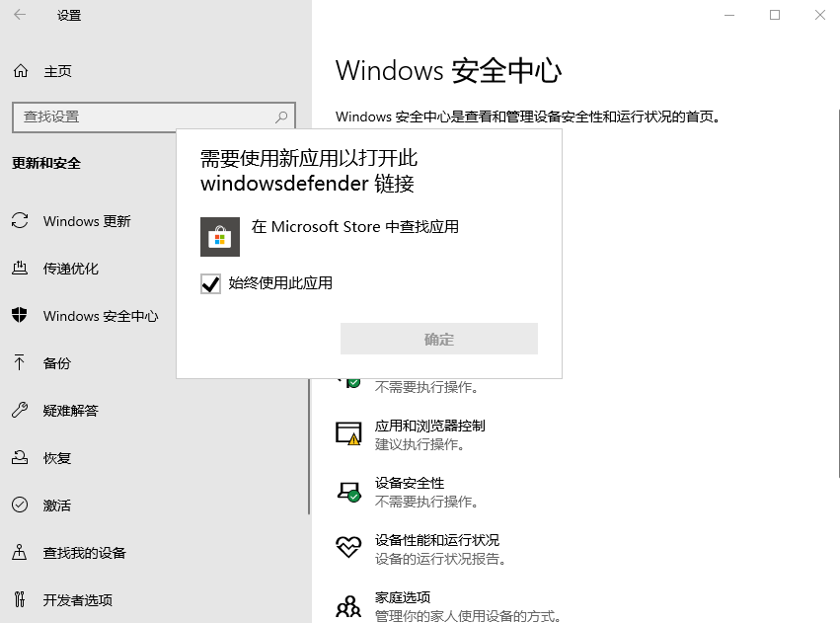Screen dimensions: 840x623
Task: Open 应用和浏览器控制 window warning icon
Action: pyautogui.click(x=348, y=433)
